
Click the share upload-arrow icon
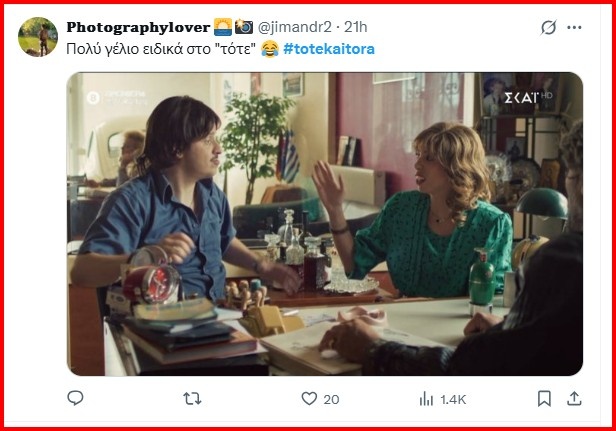click(574, 398)
